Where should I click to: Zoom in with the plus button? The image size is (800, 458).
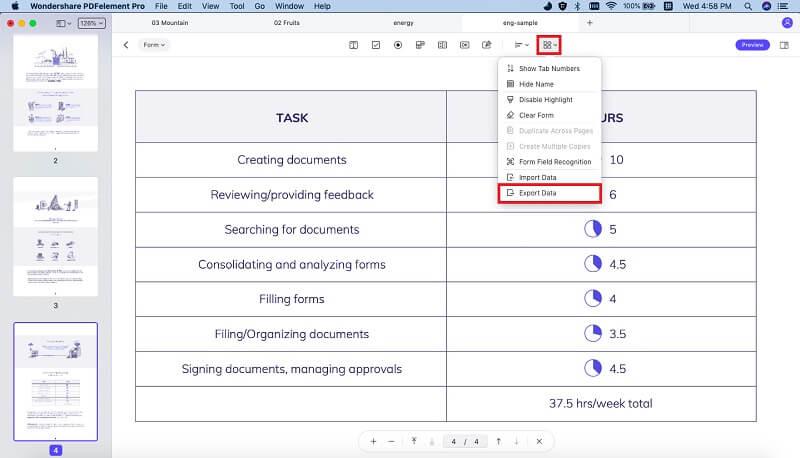pos(373,442)
